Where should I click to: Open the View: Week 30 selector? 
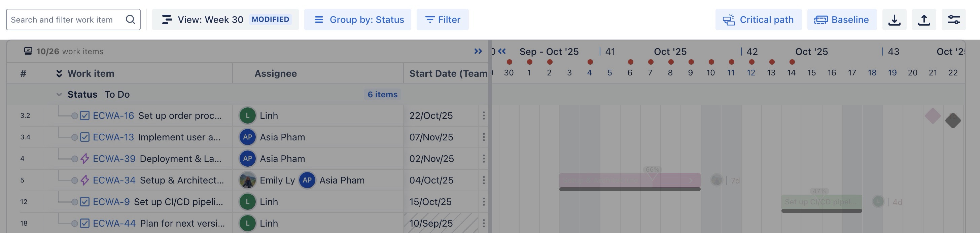225,20
